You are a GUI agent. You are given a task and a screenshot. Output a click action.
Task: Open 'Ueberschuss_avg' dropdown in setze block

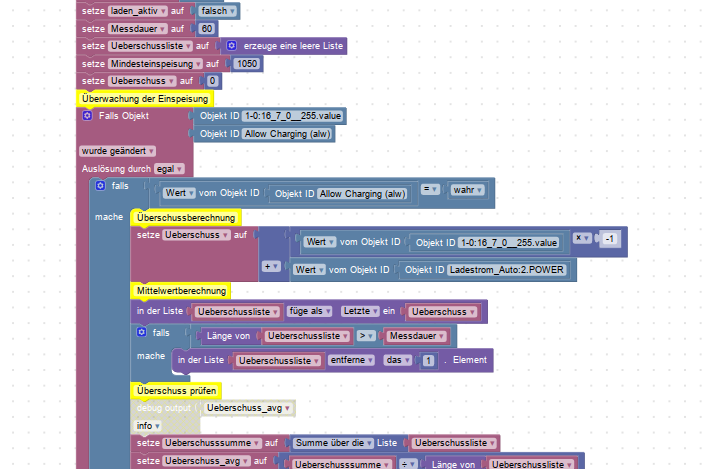[x=206, y=461]
